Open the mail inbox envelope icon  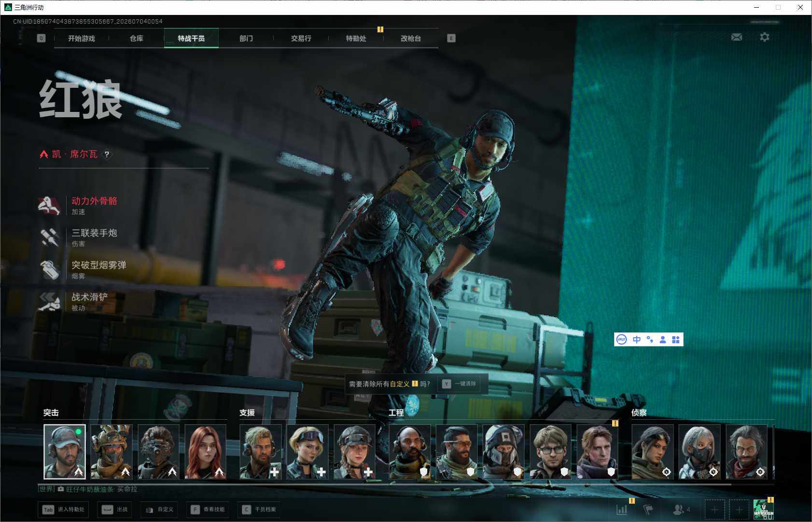pyautogui.click(x=737, y=37)
